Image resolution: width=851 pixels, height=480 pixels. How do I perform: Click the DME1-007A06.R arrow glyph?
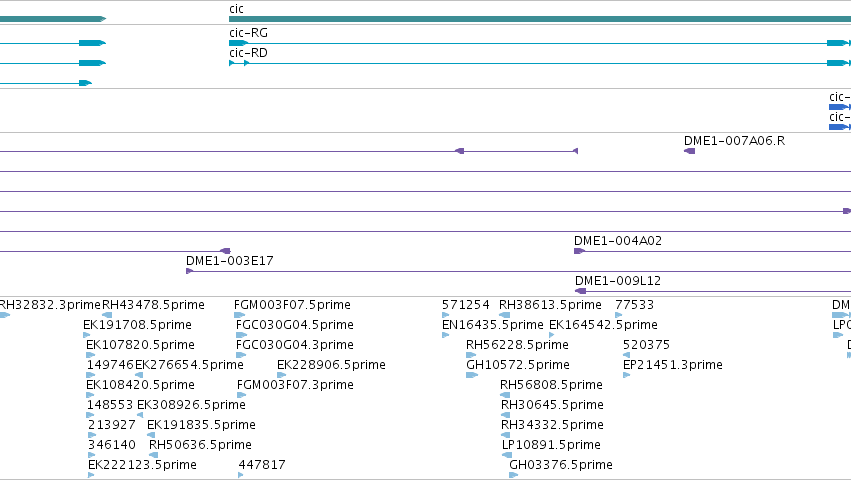point(689,151)
